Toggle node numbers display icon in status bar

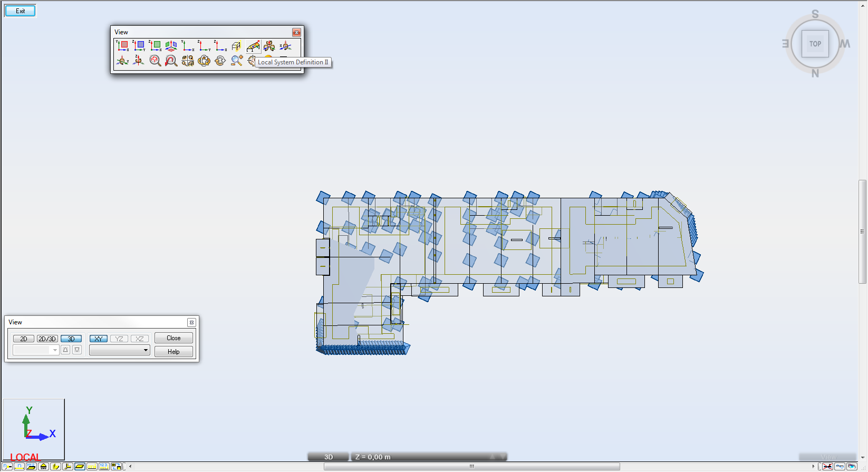coord(7,466)
